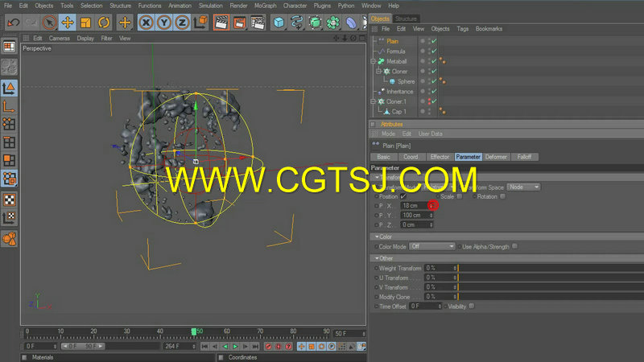The height and width of the screenshot is (362, 644).
Task: Select the Formula object in tree
Action: pos(395,51)
